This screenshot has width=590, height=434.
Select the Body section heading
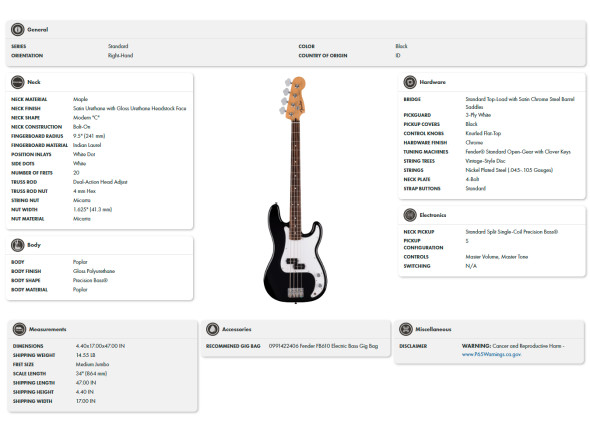[34, 245]
